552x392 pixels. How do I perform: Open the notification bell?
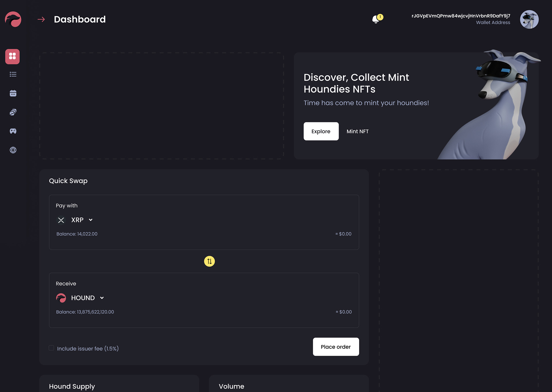pos(376,19)
